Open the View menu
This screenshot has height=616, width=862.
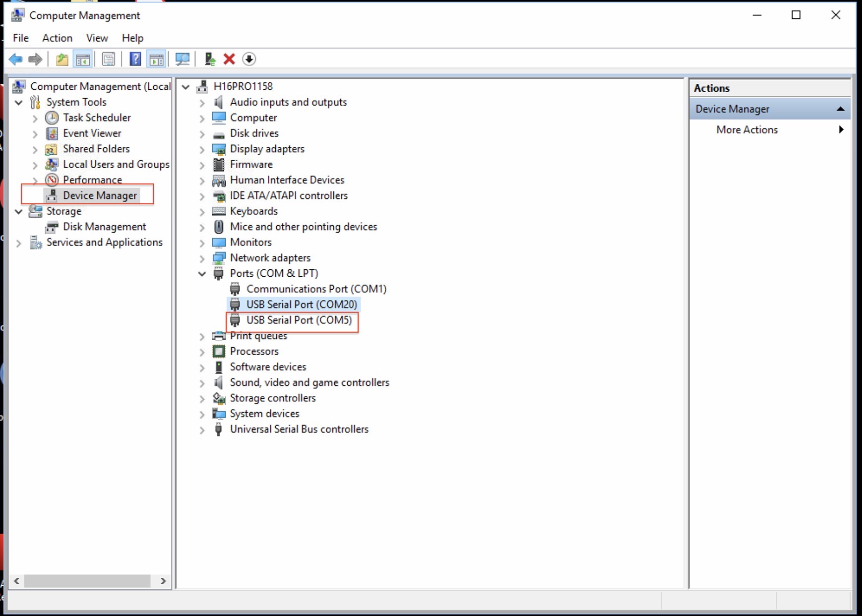[97, 38]
